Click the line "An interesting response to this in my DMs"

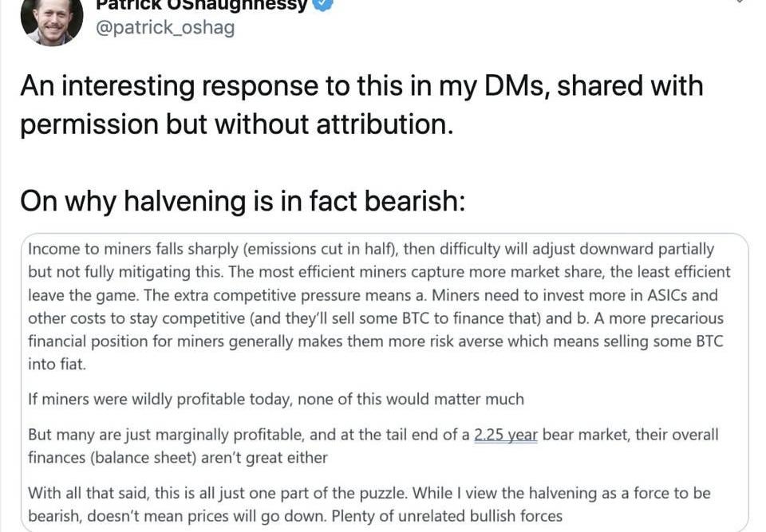click(x=361, y=86)
